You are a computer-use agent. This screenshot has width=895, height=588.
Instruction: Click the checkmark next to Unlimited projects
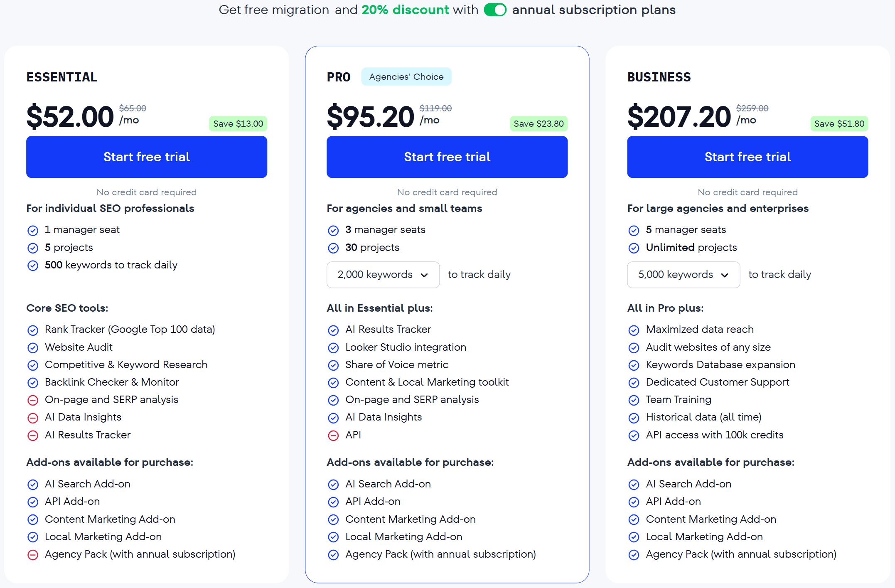pos(634,248)
